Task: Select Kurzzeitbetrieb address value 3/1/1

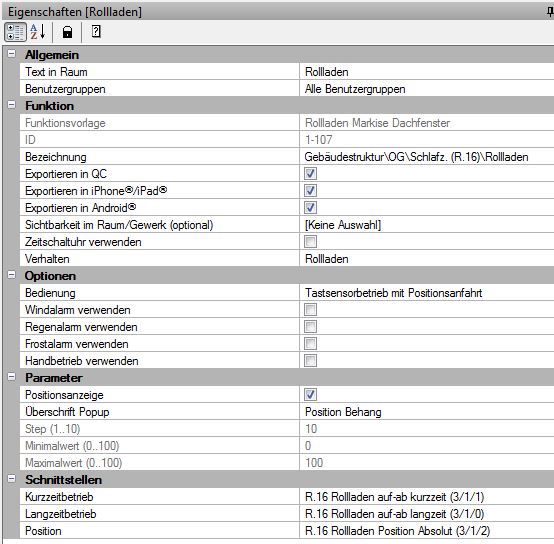Action: pyautogui.click(x=427, y=497)
